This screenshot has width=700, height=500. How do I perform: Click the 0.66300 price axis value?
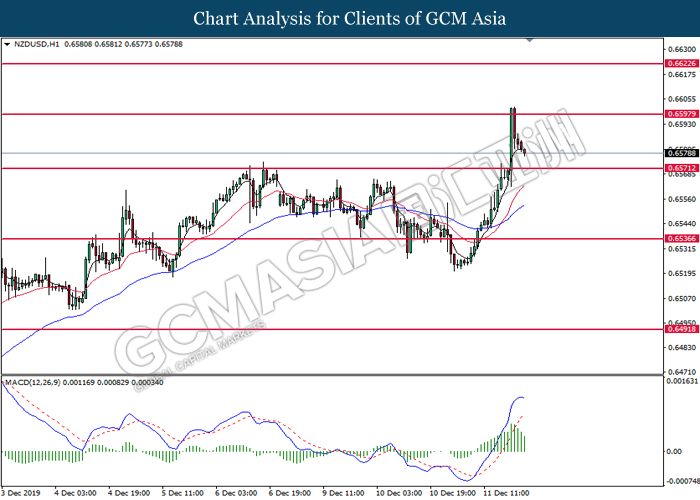[682, 49]
